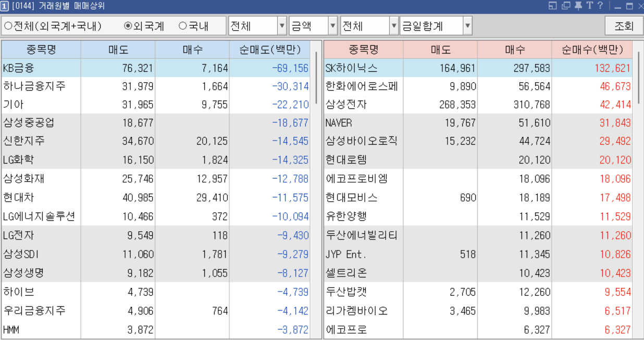Select the 현대로템 row
This screenshot has width=644, height=340.
(x=478, y=160)
